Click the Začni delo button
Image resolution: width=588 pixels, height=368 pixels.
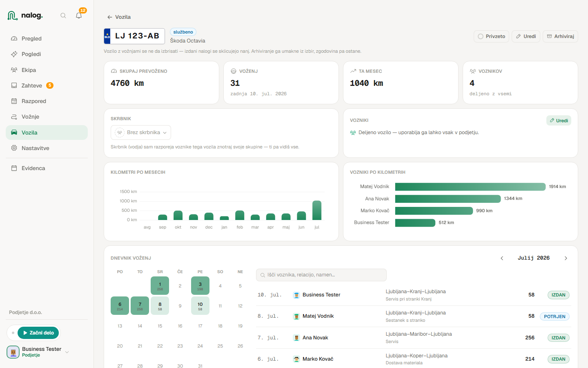[x=38, y=333]
